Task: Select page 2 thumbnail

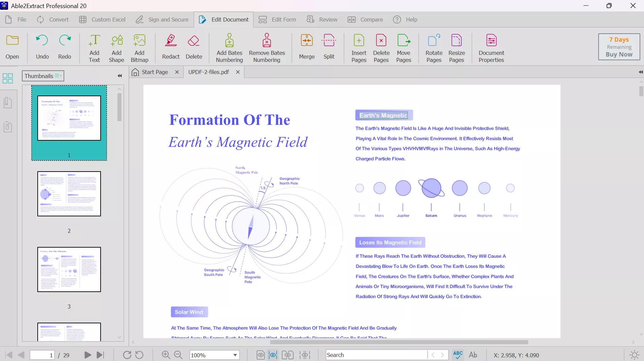Action: (x=69, y=194)
